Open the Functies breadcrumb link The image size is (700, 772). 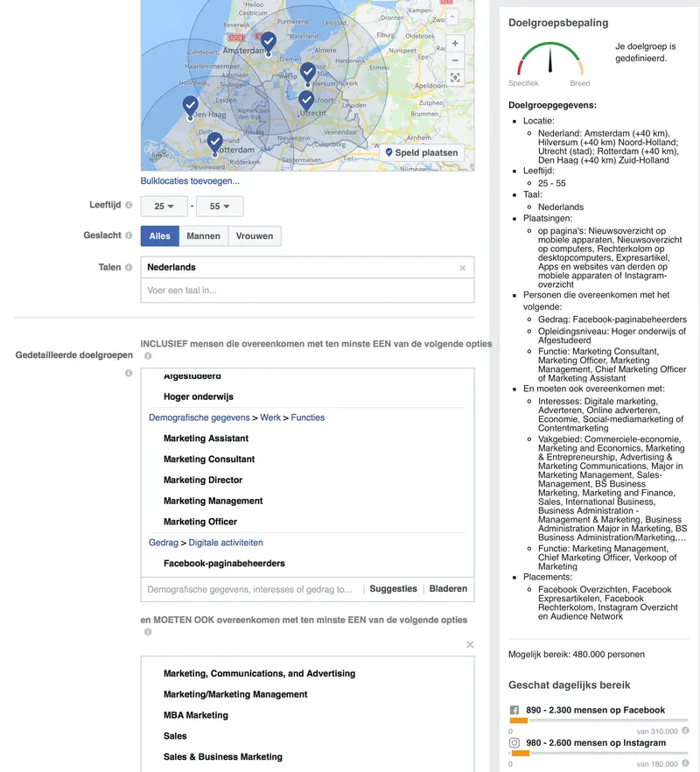308,418
